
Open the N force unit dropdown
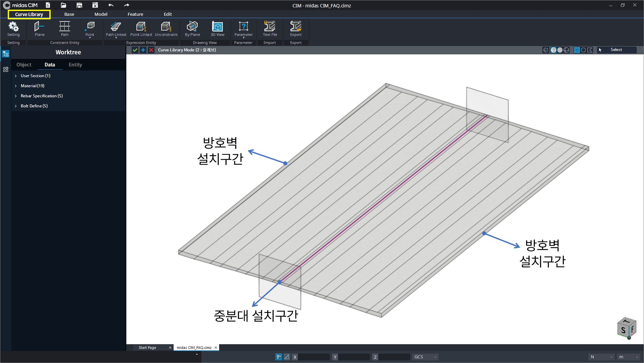(x=601, y=357)
